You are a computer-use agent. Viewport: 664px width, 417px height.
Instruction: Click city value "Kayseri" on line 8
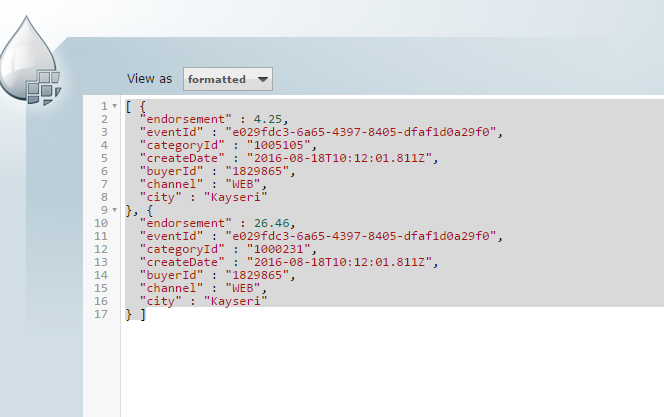235,197
